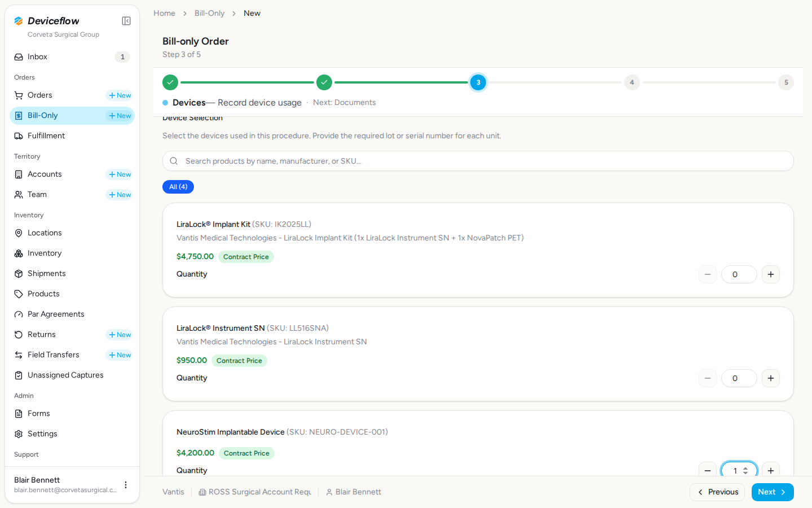The height and width of the screenshot is (508, 812).
Task: Click Contract Price badge for $4,200.00
Action: coord(246,453)
